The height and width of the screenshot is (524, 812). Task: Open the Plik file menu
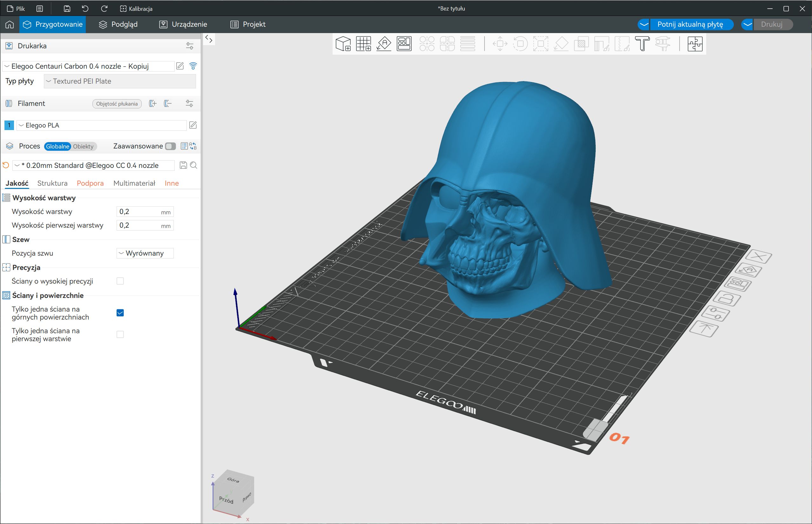coord(16,9)
